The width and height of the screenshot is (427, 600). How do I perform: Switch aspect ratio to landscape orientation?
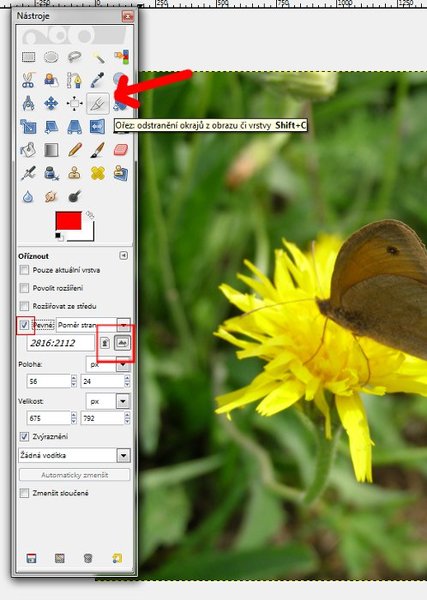pyautogui.click(x=122, y=342)
